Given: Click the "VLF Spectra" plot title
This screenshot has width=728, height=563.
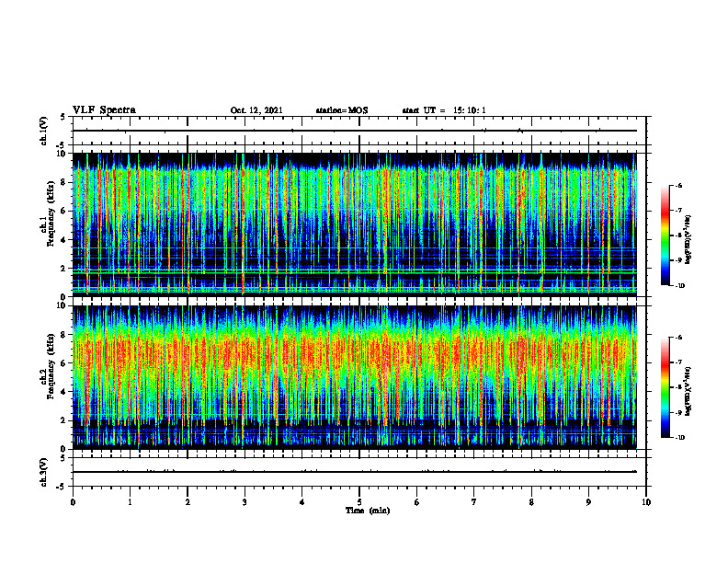Looking at the screenshot, I should coord(104,109).
